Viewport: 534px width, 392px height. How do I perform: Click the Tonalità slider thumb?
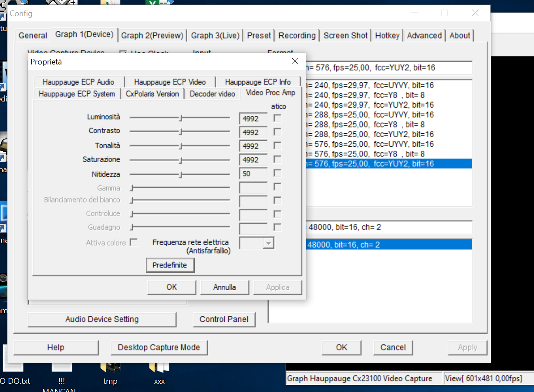pyautogui.click(x=181, y=146)
